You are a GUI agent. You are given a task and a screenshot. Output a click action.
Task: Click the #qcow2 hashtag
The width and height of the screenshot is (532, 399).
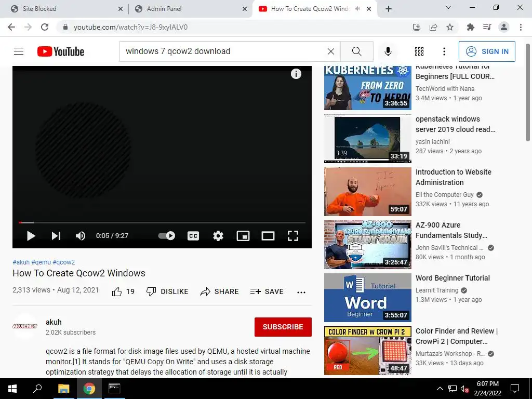coord(64,262)
